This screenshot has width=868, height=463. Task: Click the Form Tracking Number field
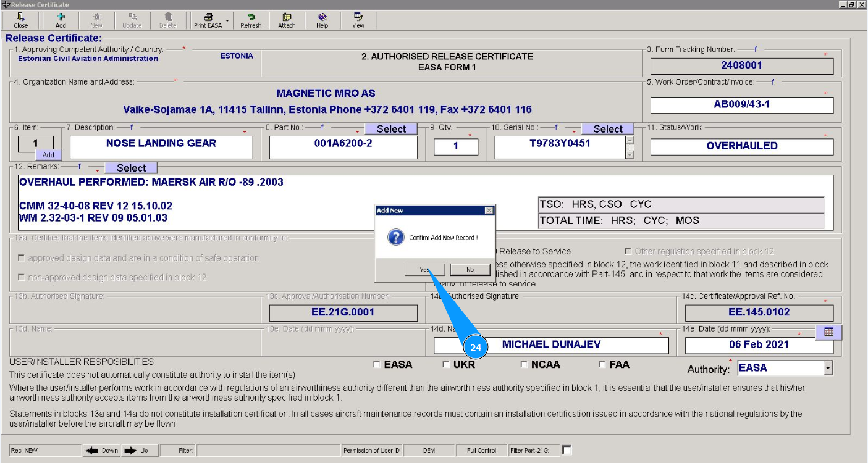tap(741, 65)
